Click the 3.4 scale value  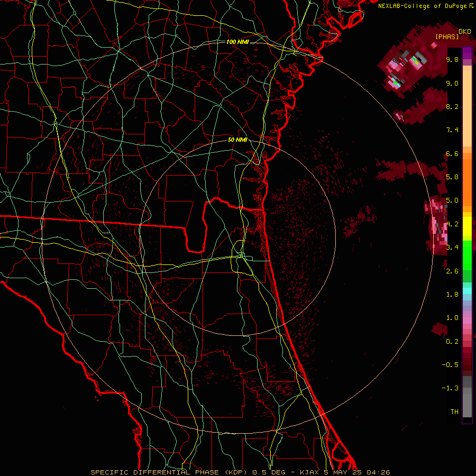click(452, 247)
